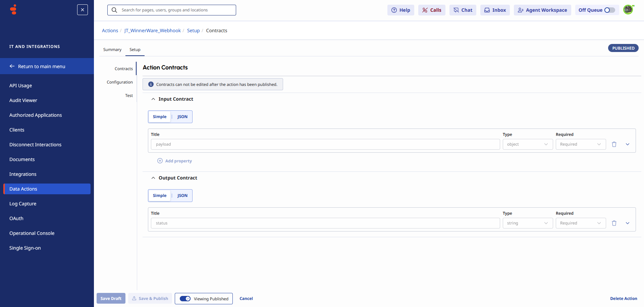The image size is (644, 307).
Task: Delete the status output contract row
Action: 614,223
